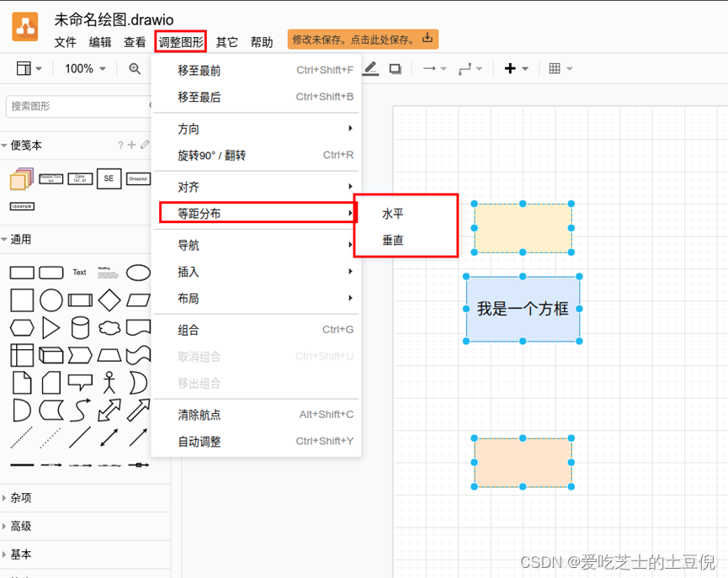Choose 自动调整 menu entry
The image size is (728, 578).
click(257, 441)
